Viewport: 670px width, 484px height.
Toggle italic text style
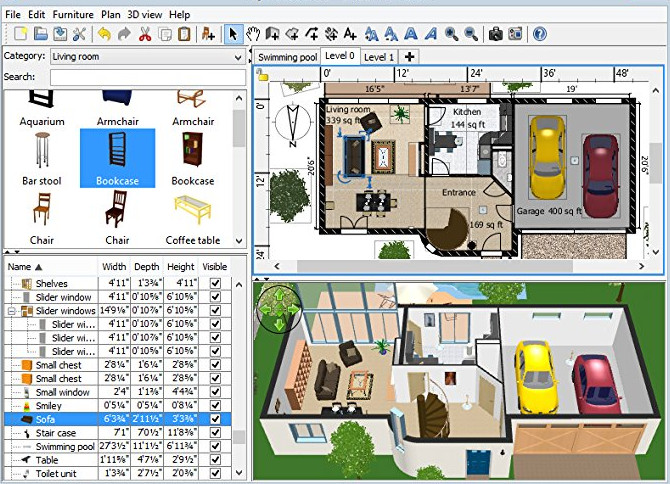coord(431,34)
